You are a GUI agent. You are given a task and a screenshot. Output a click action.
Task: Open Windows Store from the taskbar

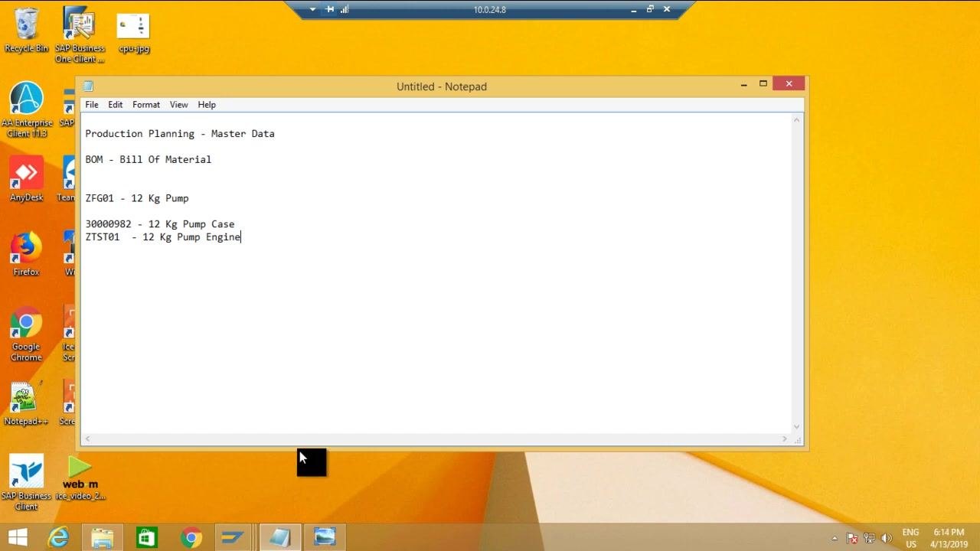click(146, 537)
